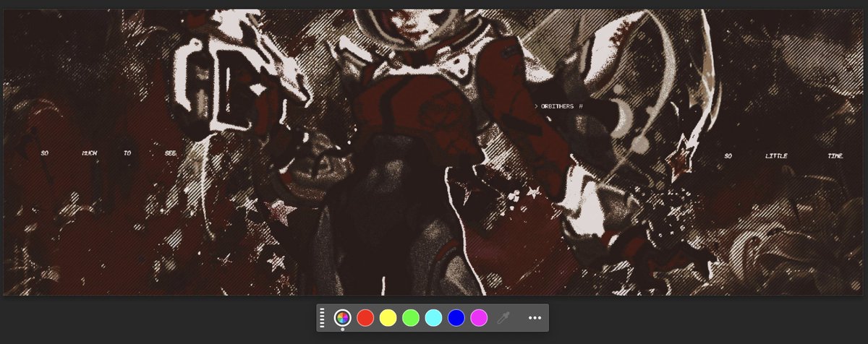The image size is (868, 344).
Task: Activate the eyedropper tool
Action: (503, 317)
